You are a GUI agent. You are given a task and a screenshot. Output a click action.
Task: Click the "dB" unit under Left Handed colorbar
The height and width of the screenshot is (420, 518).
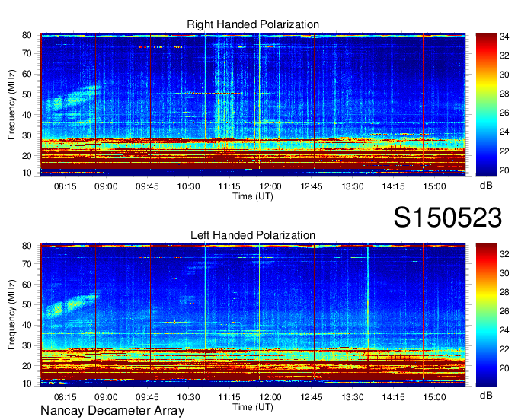point(486,395)
